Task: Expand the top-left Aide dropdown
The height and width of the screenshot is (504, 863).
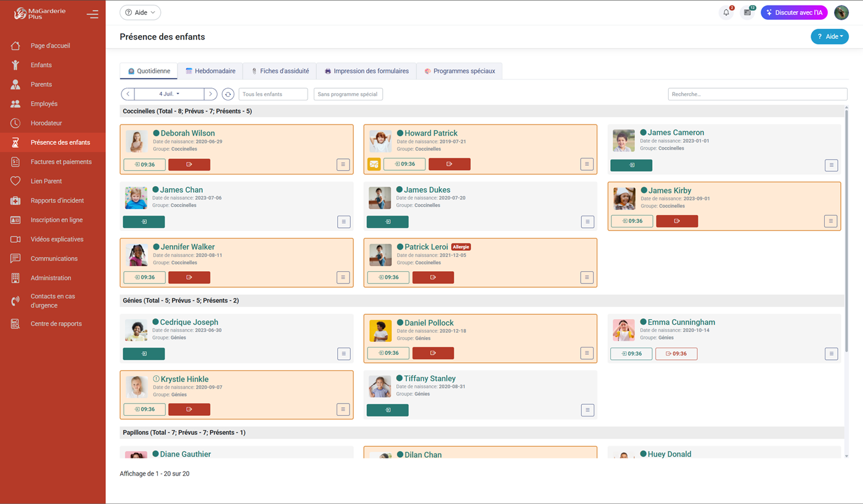Action: [x=140, y=12]
